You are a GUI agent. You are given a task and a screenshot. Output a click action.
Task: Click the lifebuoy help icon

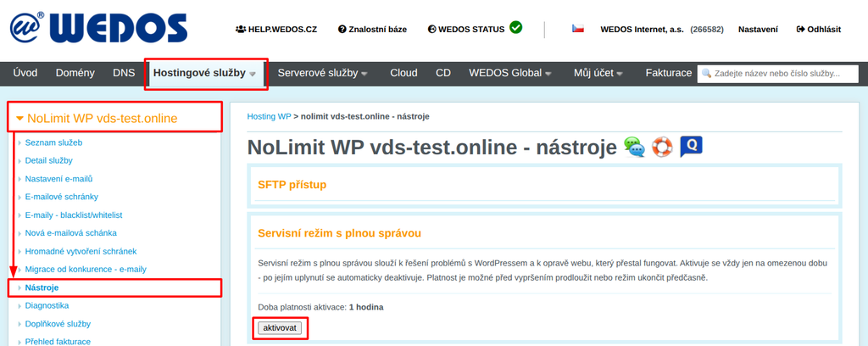(661, 148)
